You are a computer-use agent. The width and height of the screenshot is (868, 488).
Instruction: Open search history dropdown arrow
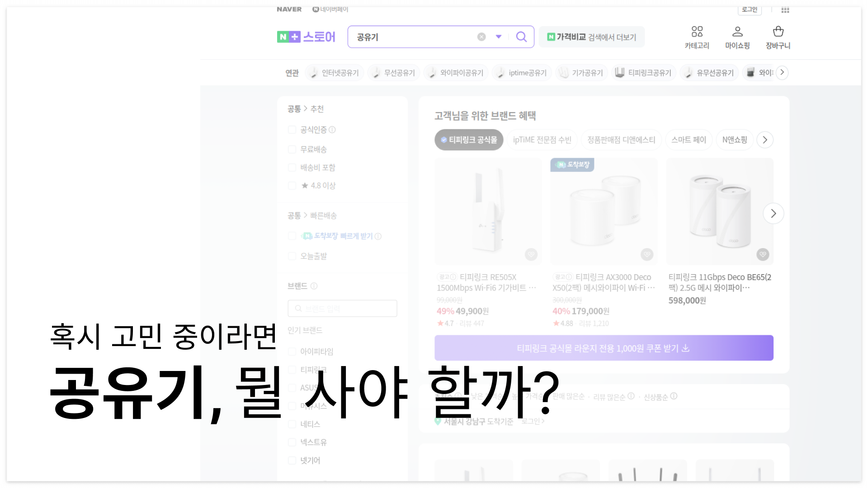coord(499,37)
